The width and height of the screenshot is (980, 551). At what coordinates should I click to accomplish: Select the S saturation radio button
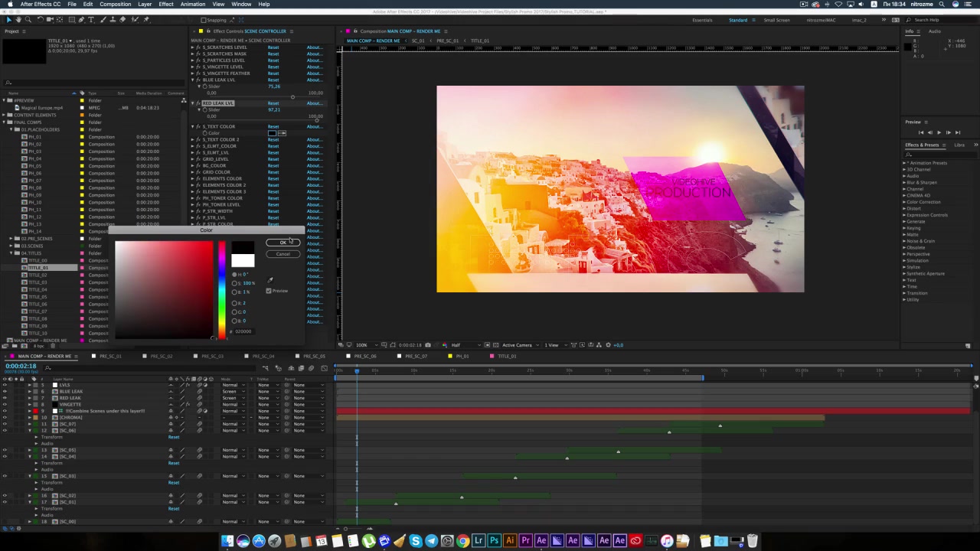235,283
